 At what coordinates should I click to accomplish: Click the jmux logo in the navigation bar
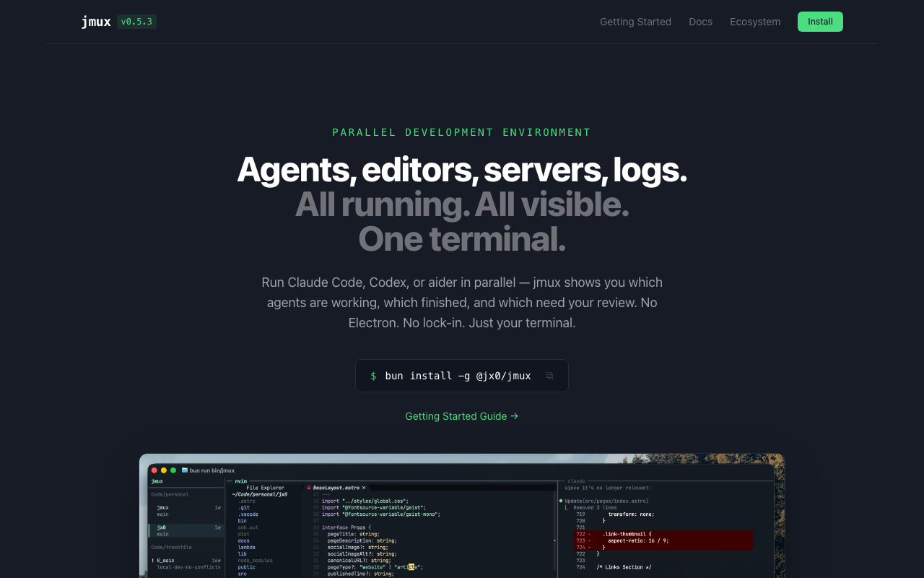point(95,22)
